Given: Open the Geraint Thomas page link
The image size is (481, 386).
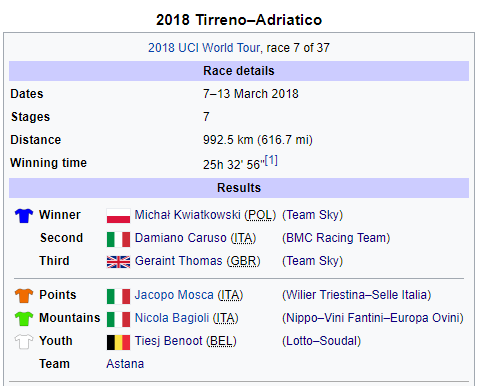Looking at the screenshot, I should 178,261.
